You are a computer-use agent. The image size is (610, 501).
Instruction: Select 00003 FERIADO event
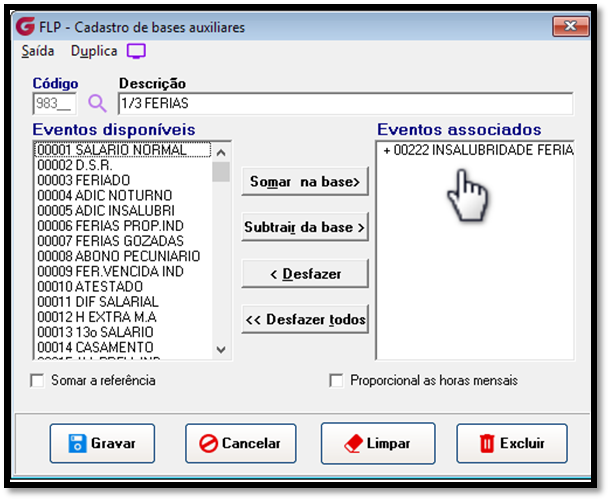(123, 180)
